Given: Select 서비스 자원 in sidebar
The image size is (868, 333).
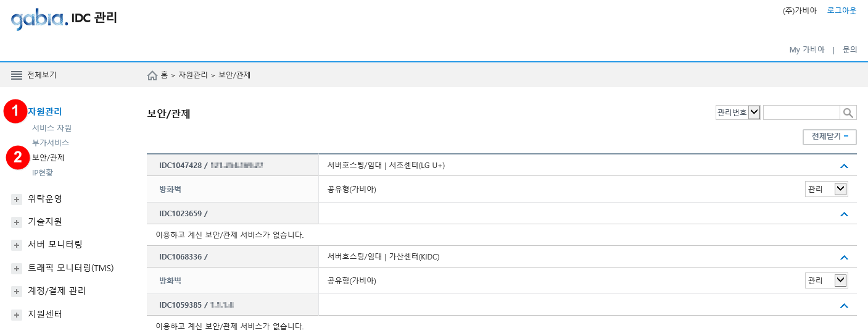Looking at the screenshot, I should pyautogui.click(x=52, y=128).
